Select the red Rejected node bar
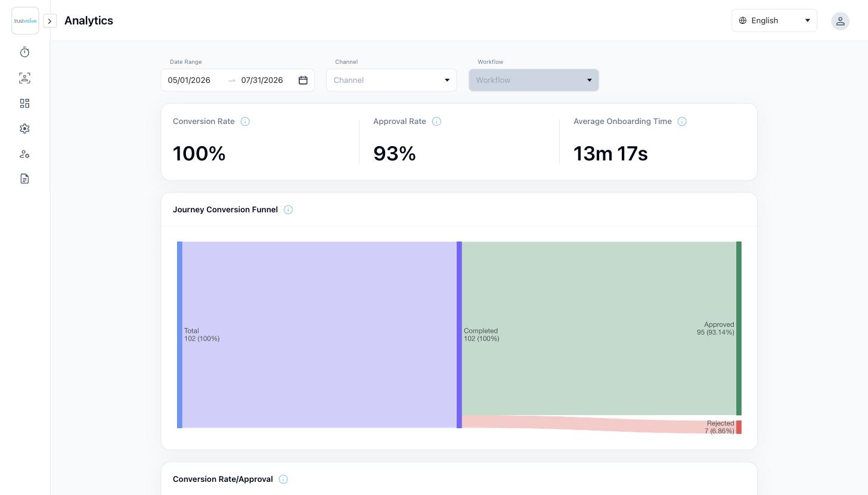The image size is (868, 495). coord(739,427)
